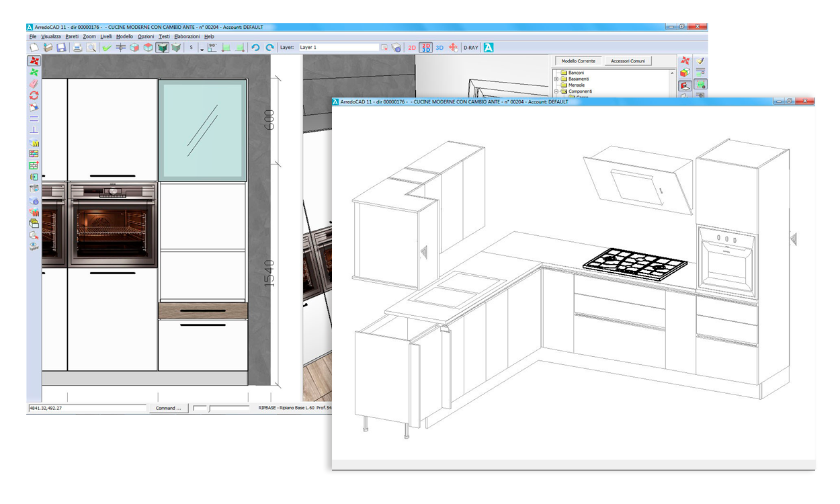
Task: Open the Testi menu
Action: point(164,36)
